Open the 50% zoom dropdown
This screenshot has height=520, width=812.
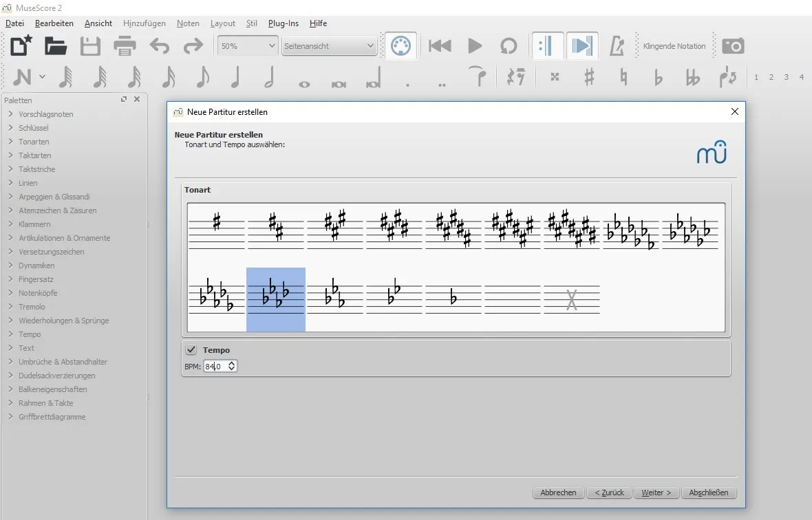(248, 46)
